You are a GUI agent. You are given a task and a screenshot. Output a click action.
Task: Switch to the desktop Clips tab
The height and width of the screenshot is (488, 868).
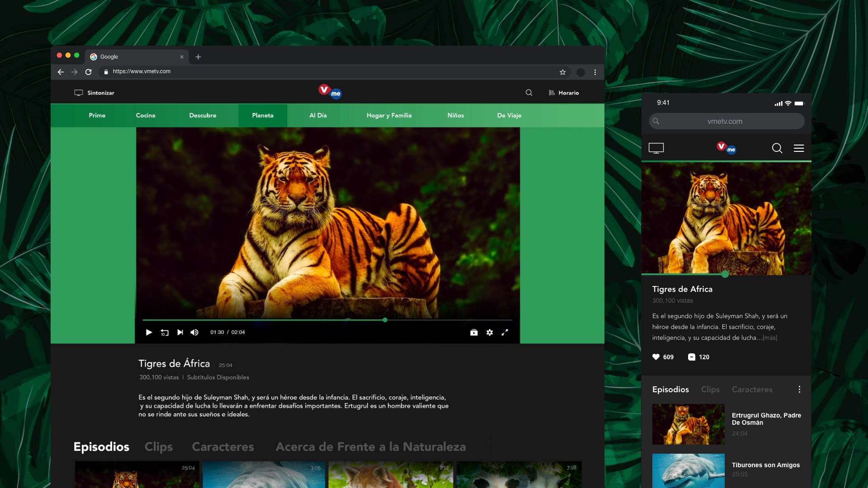(159, 447)
